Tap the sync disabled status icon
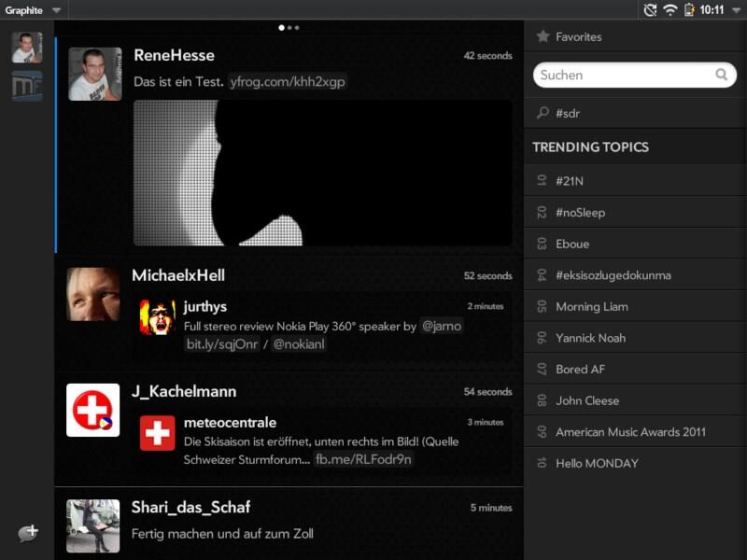 650,10
